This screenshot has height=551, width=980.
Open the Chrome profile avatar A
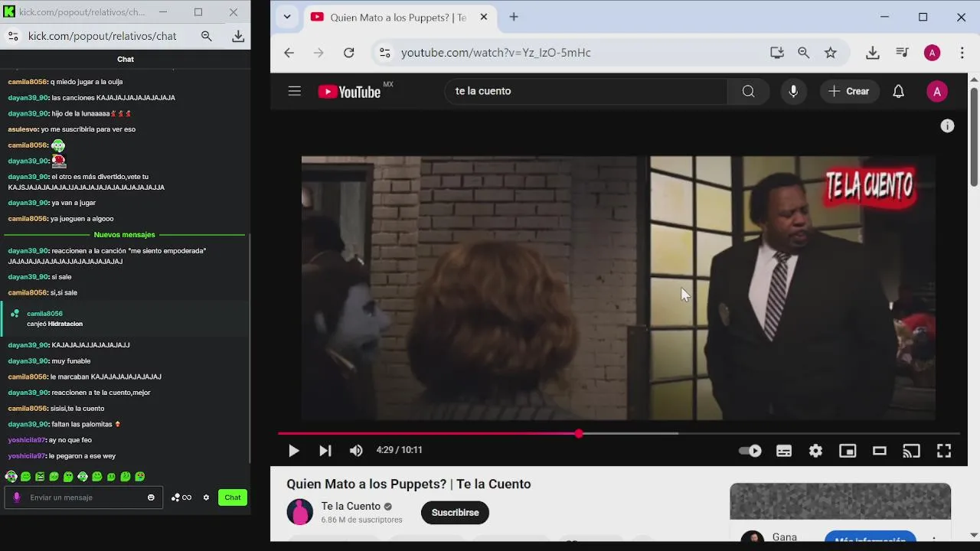coord(932,53)
